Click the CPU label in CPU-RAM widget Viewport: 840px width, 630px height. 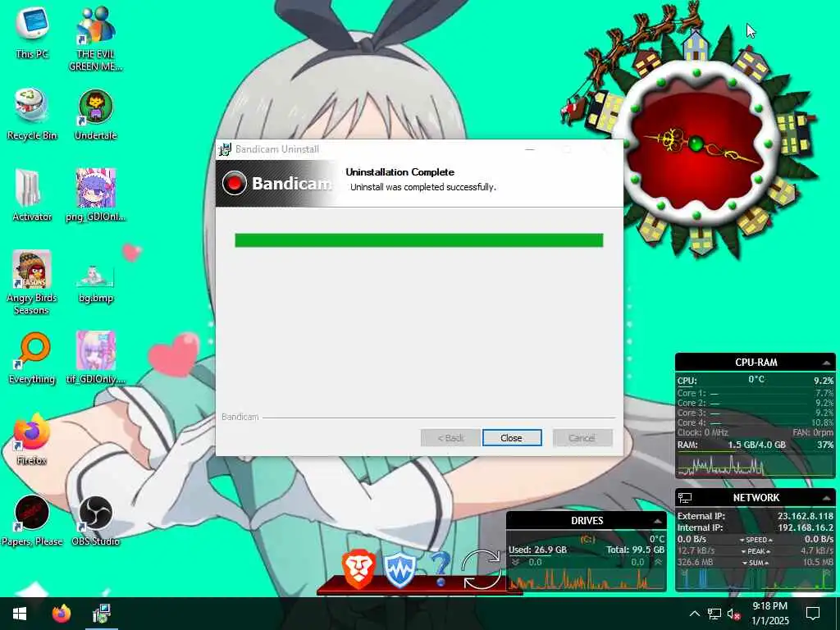687,381
